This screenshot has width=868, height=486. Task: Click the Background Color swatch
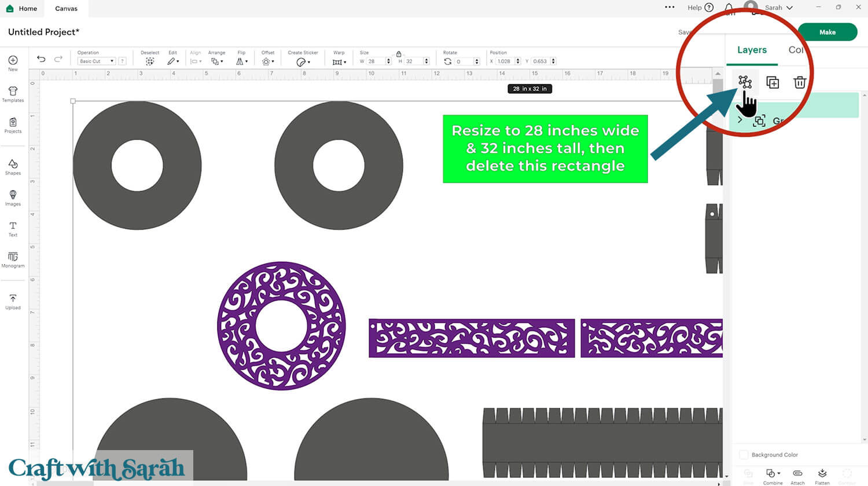coord(744,455)
